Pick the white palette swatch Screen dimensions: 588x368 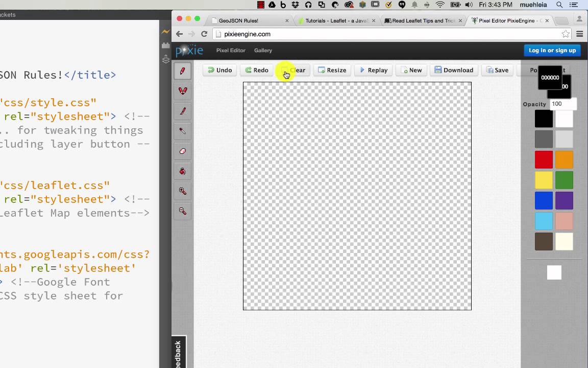(x=564, y=119)
